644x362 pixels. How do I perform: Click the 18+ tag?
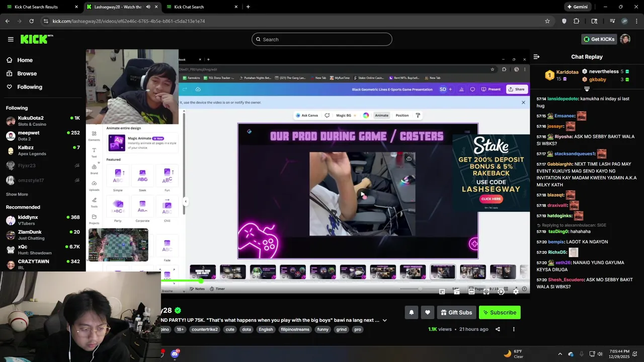[x=180, y=329]
